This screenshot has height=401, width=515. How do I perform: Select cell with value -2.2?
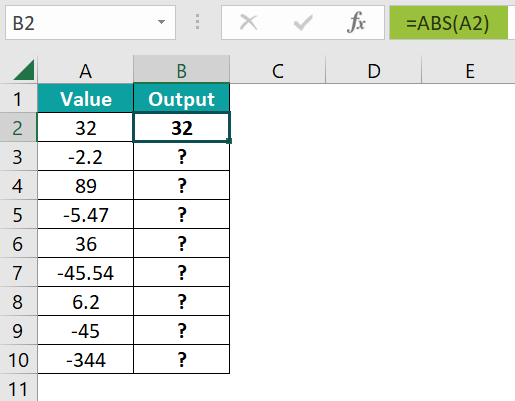86,157
